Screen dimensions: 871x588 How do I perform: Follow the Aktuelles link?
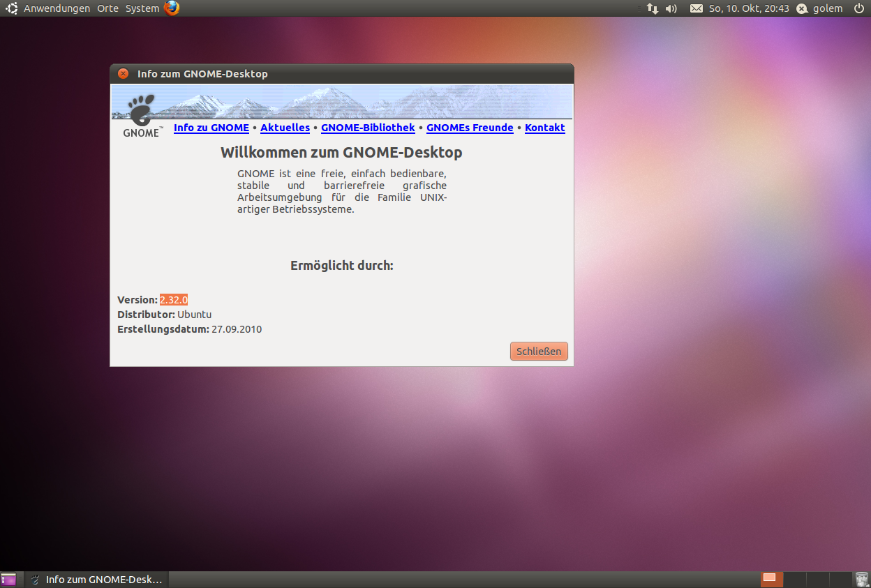285,128
